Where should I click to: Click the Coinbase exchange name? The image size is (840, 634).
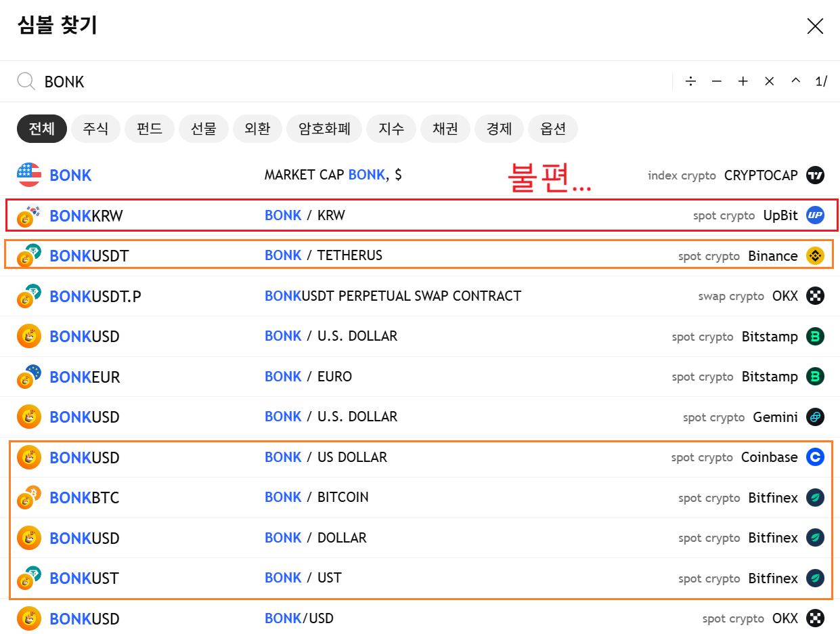[770, 457]
